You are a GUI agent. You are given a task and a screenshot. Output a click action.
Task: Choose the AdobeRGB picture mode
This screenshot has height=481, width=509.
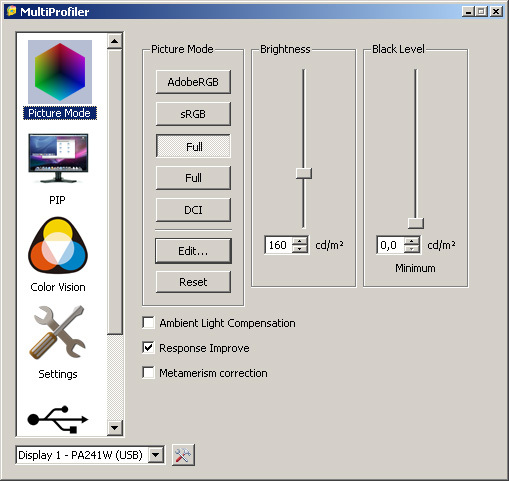coord(193,82)
